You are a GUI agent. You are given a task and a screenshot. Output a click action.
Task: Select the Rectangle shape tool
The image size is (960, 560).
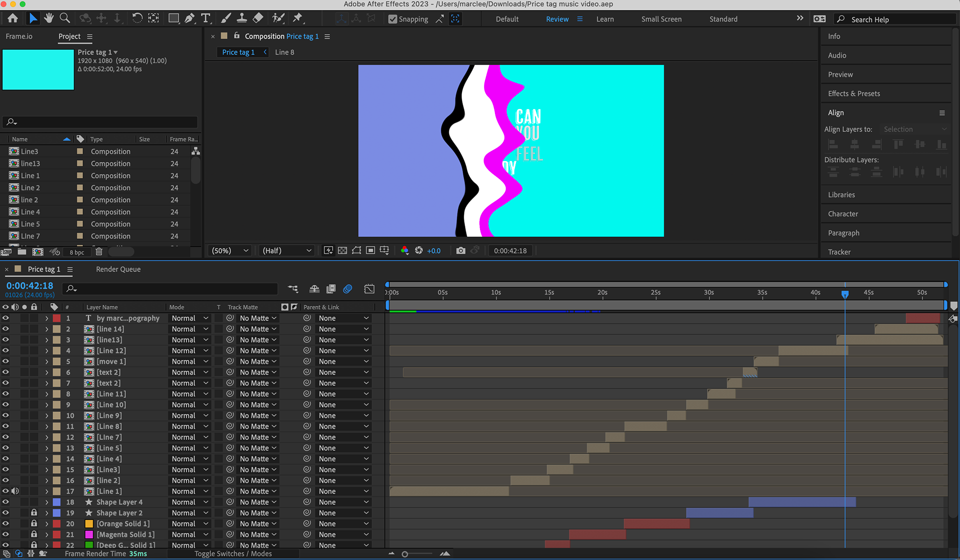(x=173, y=18)
